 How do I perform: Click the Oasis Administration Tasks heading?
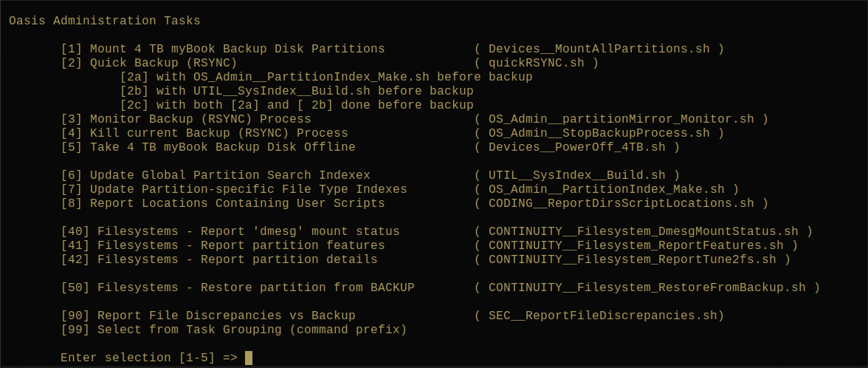(104, 21)
